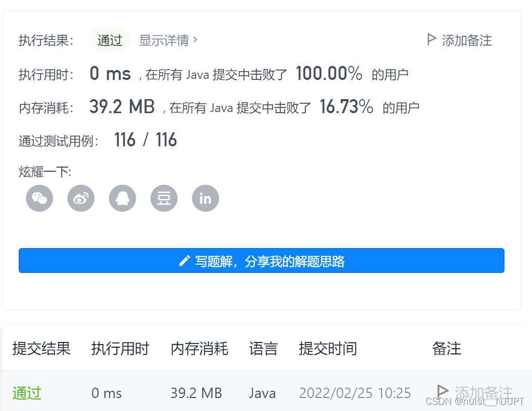This screenshot has width=532, height=411.
Task: Share results via the Weibo icon
Action: pos(80,198)
